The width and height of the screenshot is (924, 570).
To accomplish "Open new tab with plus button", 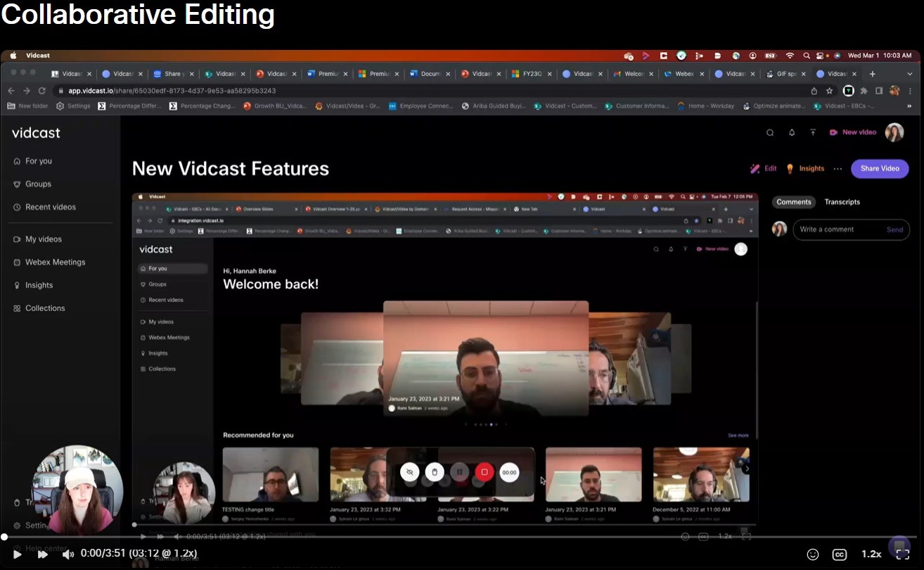I will pos(873,74).
